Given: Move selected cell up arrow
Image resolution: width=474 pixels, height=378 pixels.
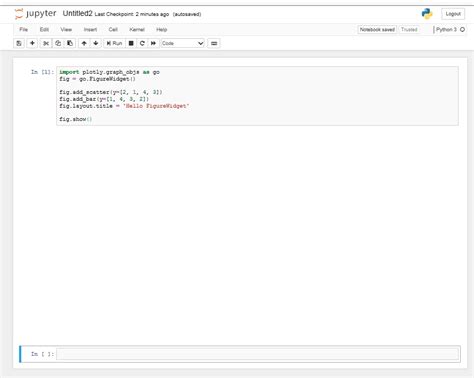Looking at the screenshot, I should coord(84,43).
